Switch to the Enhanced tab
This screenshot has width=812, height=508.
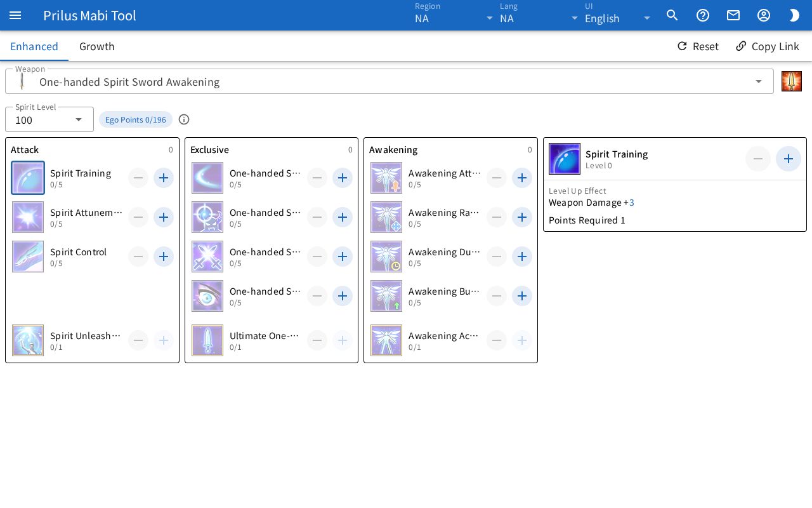[34, 46]
